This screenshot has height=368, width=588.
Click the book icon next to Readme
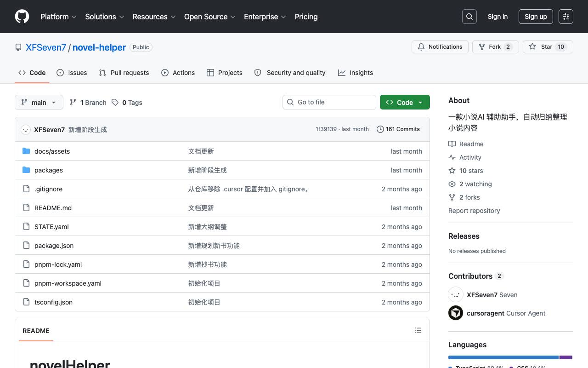pos(452,144)
